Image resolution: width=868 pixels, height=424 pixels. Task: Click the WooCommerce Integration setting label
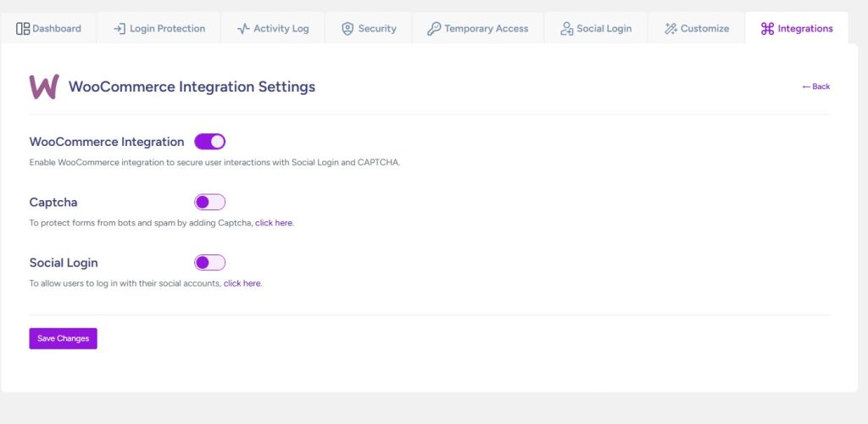click(107, 142)
